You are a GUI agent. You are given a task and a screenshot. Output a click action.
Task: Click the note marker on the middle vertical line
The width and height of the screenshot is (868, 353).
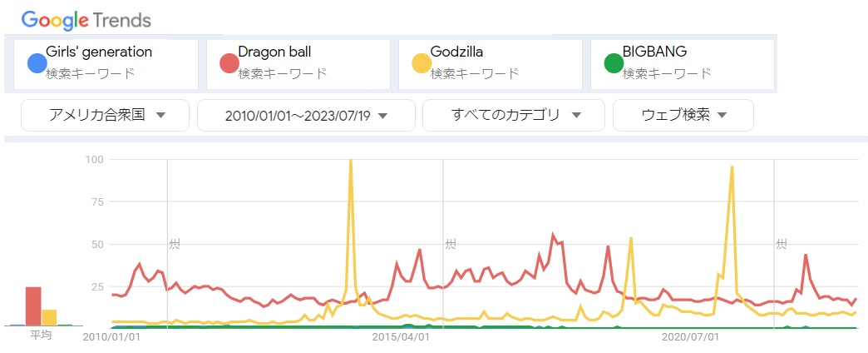[450, 244]
